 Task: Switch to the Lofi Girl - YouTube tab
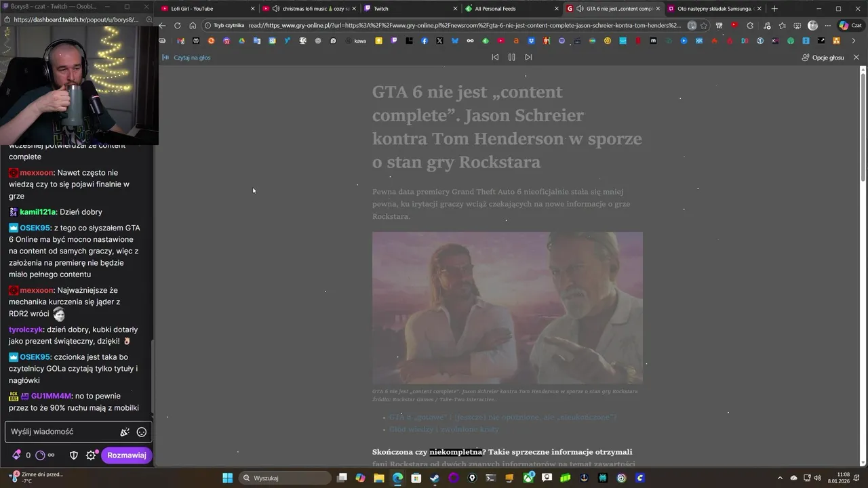208,9
